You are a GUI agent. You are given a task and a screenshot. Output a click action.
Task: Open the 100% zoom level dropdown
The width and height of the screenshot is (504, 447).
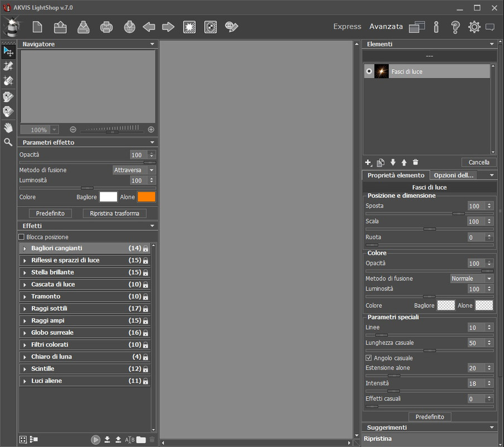point(54,130)
